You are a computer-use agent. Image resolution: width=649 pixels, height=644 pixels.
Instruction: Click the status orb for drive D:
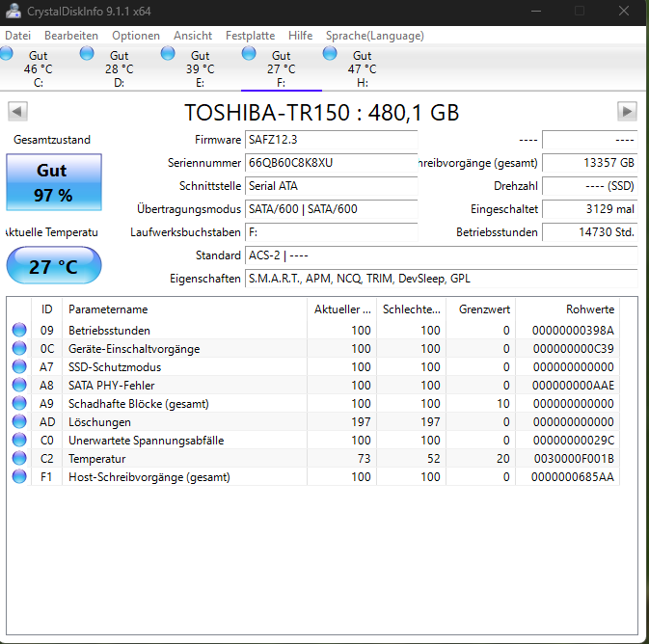pos(87,53)
